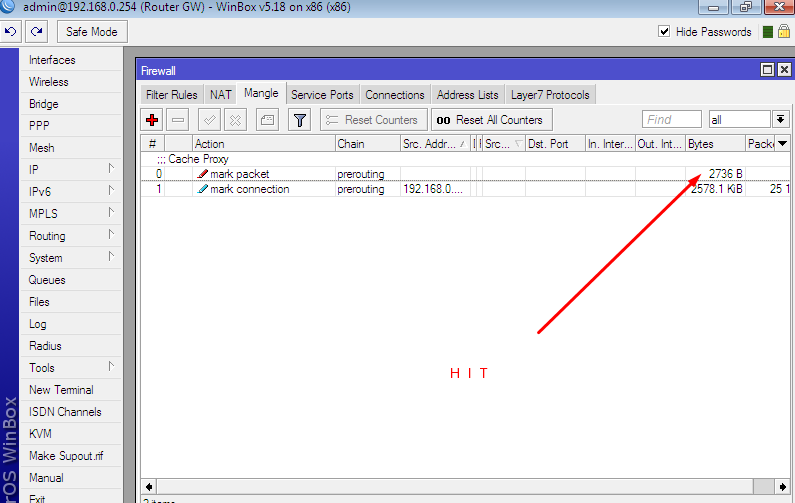Toggle the Hide Passwords checkbox
The height and width of the screenshot is (503, 795).
point(664,31)
